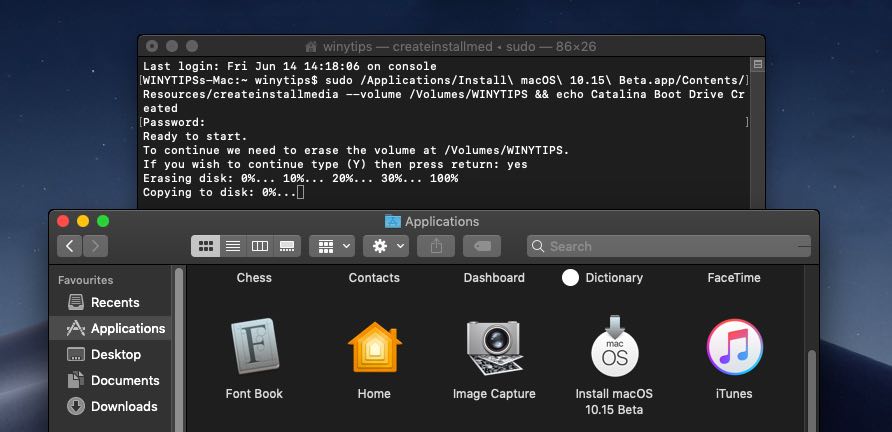Click the Home app name label
892x432 pixels.
(374, 393)
